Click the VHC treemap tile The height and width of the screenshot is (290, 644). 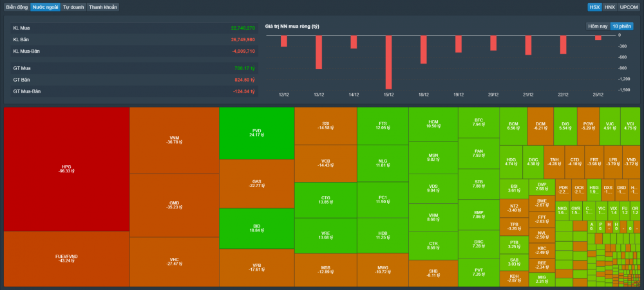(174, 262)
